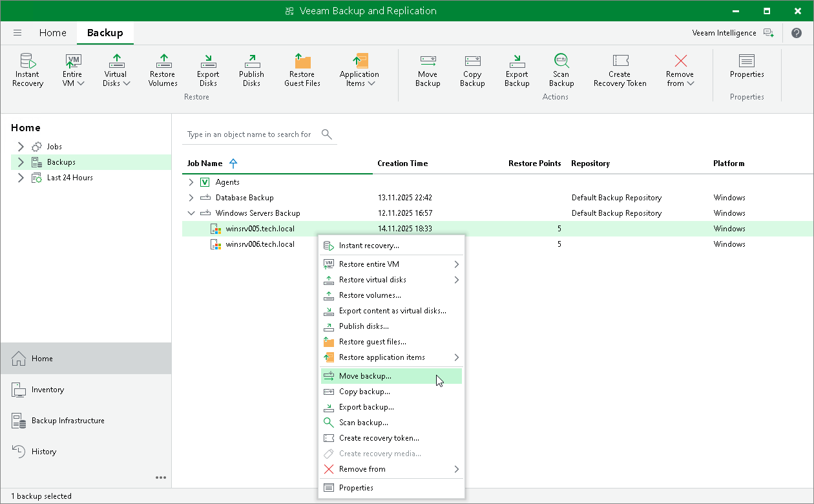Click the Application Items ribbon icon
Screen dimensions: 814x504
click(360, 61)
